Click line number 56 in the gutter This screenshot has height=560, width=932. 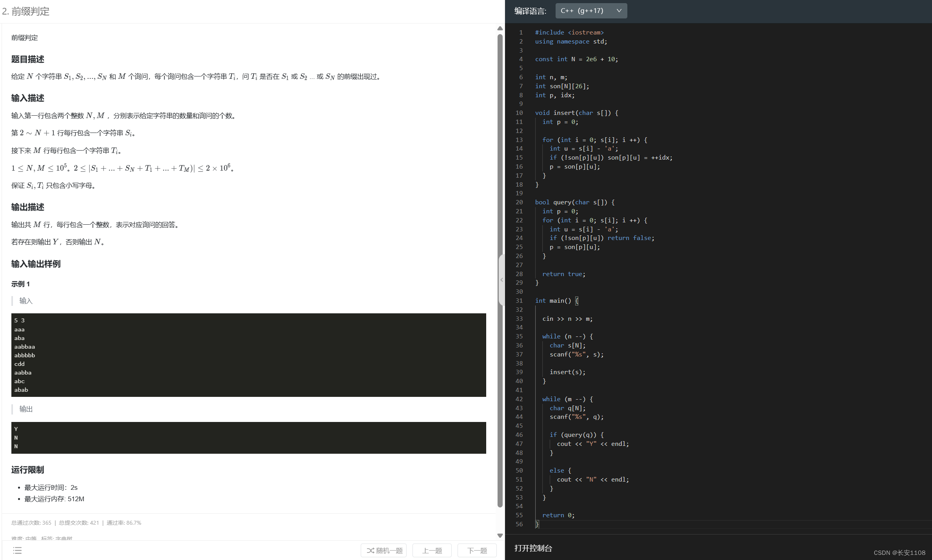pos(519,524)
